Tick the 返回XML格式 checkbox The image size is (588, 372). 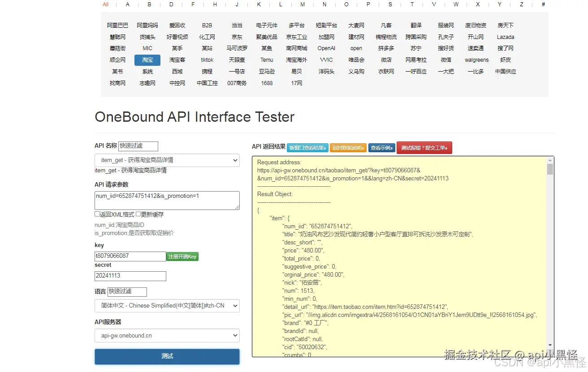click(x=97, y=214)
